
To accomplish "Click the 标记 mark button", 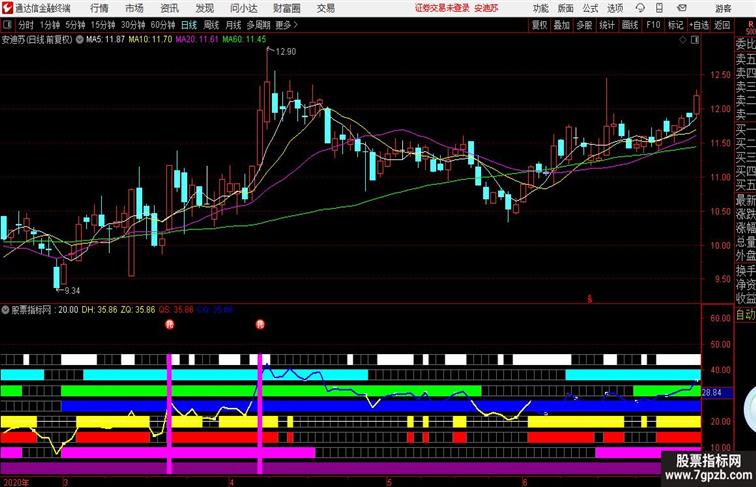I will point(675,25).
